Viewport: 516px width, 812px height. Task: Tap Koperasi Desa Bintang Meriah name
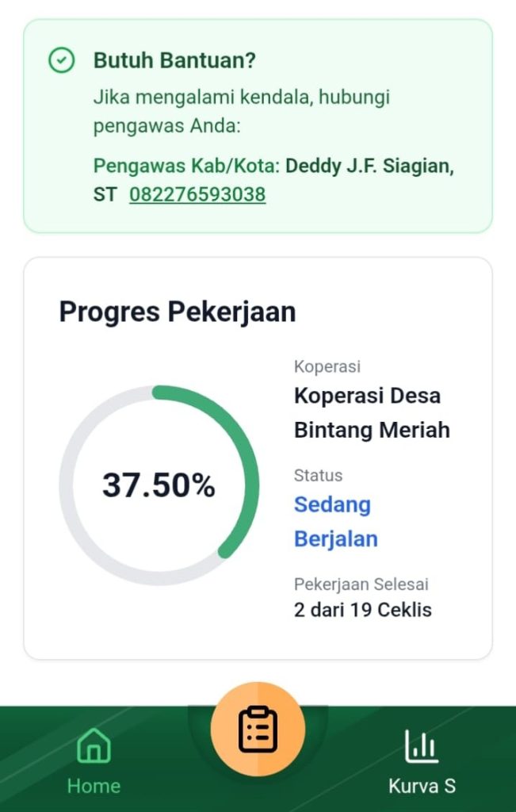pos(371,412)
